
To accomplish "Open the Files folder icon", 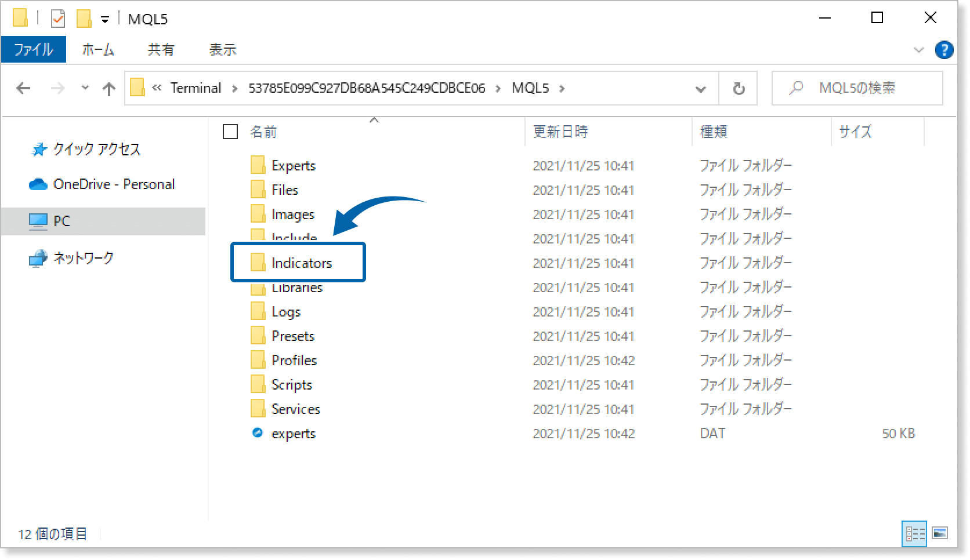I will (258, 190).
